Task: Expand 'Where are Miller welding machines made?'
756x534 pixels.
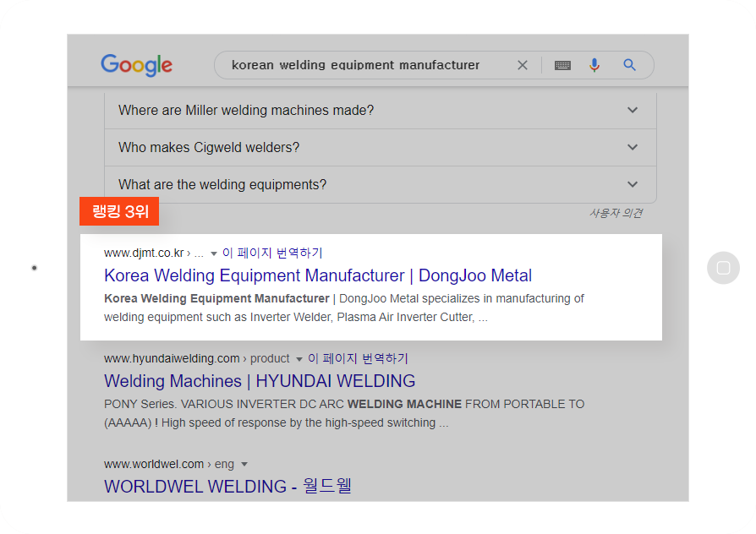Action: (x=381, y=111)
